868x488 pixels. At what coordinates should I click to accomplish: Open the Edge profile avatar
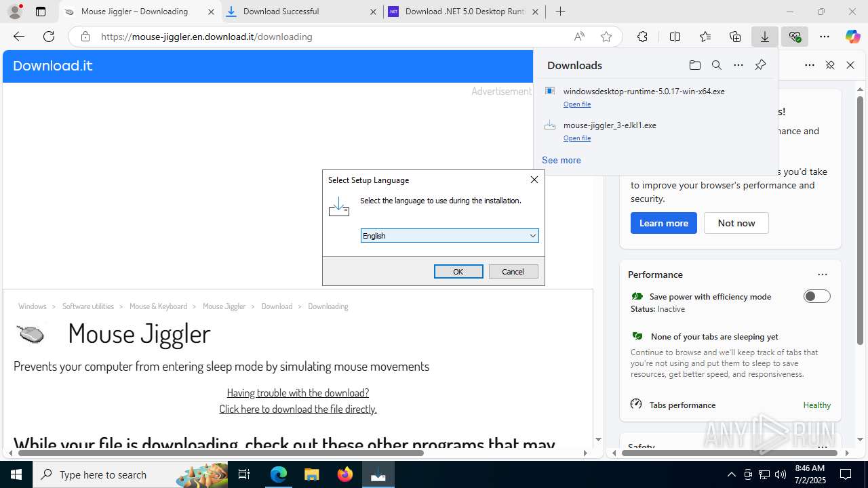(15, 12)
